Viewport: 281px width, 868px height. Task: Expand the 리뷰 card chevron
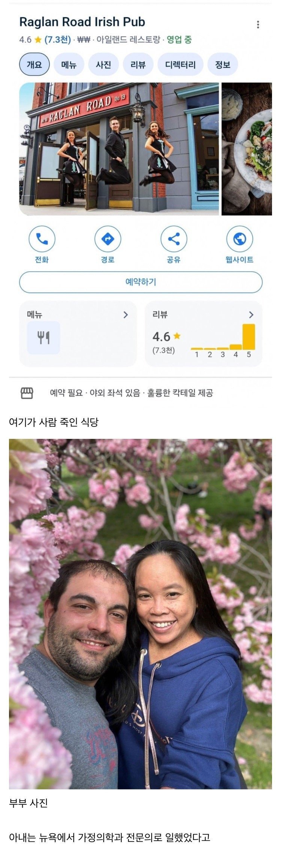pos(251,315)
